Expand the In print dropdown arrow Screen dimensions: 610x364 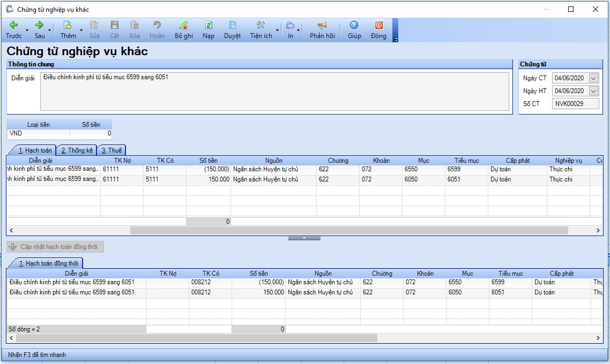click(299, 30)
